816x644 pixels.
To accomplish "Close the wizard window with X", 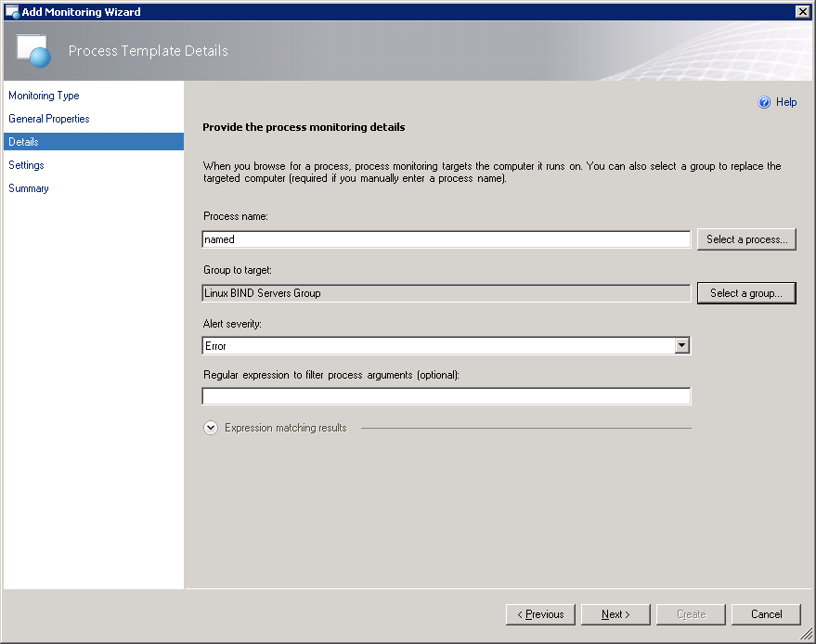I will (802, 11).
